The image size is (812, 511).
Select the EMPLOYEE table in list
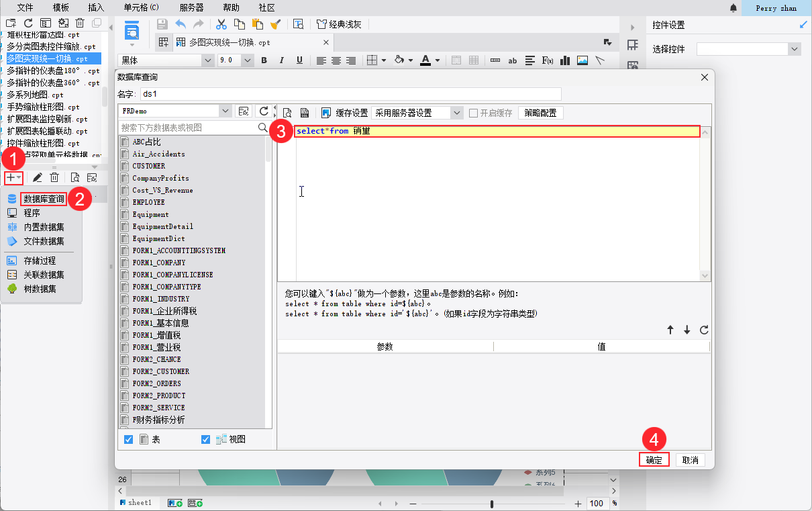(148, 202)
